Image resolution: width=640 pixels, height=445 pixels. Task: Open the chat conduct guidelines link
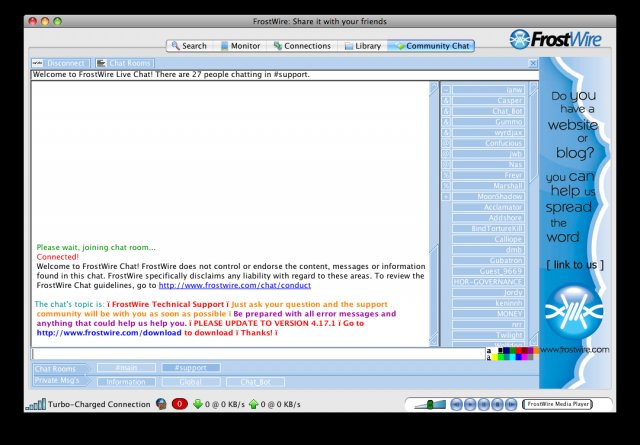click(x=235, y=285)
